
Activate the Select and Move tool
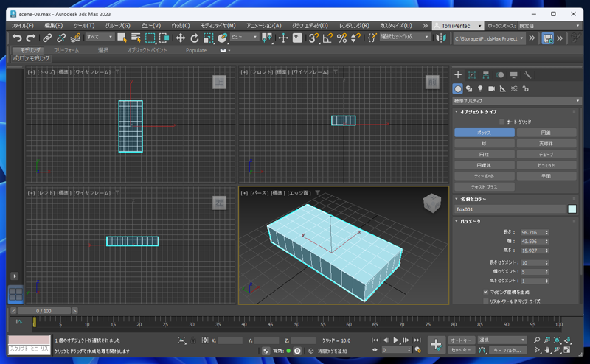(181, 38)
